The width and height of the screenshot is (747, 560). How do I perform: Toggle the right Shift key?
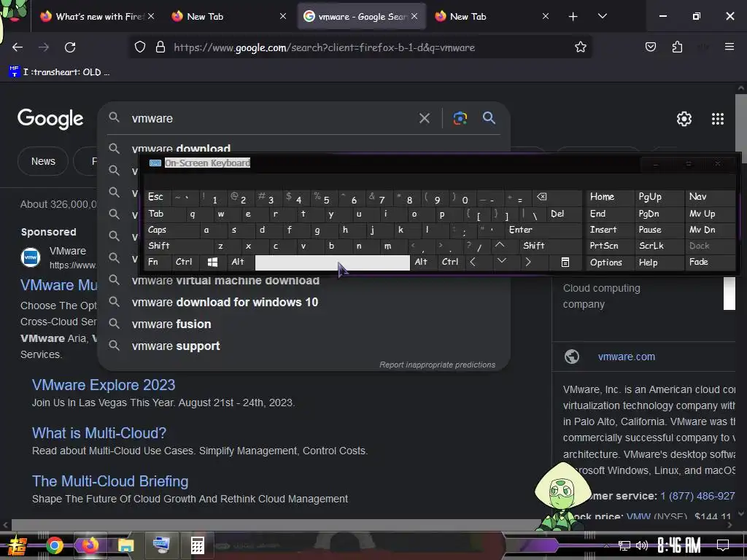point(550,246)
